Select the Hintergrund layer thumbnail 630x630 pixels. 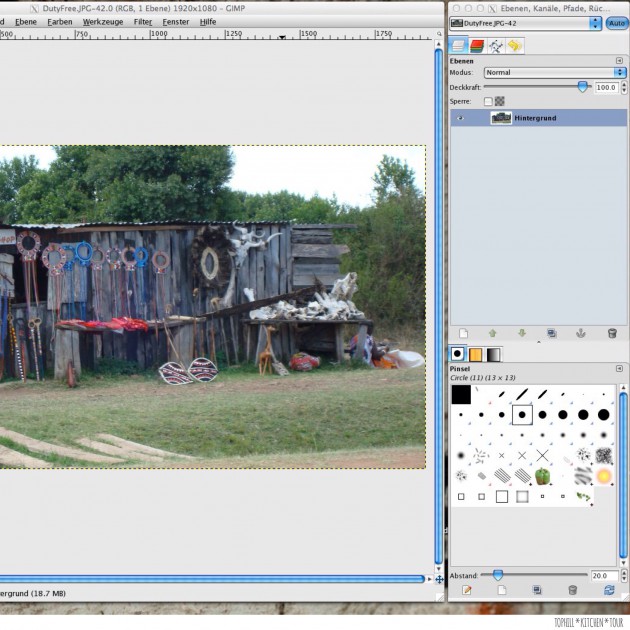coord(501,118)
